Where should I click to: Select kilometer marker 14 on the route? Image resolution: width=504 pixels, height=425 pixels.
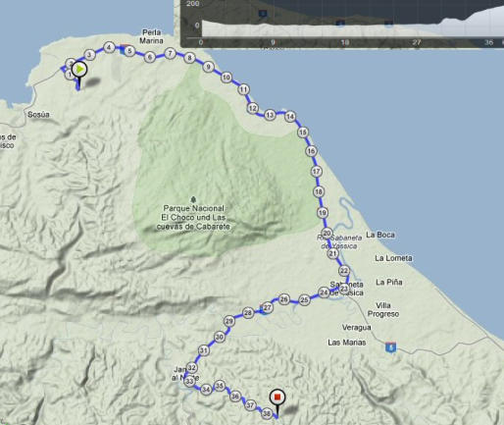290,117
